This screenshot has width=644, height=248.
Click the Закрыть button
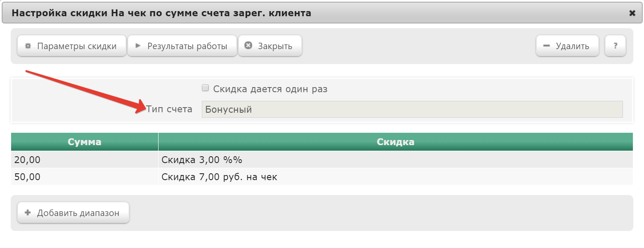[x=270, y=46]
